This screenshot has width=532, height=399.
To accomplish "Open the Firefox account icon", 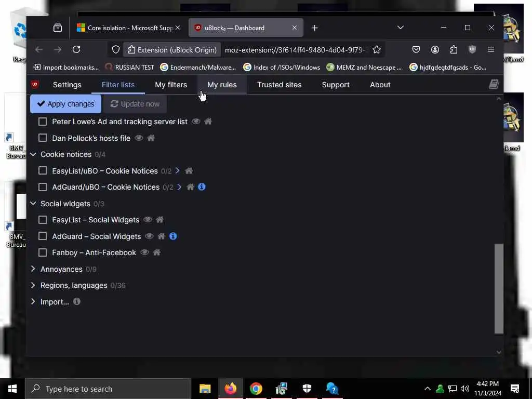I will click(435, 49).
